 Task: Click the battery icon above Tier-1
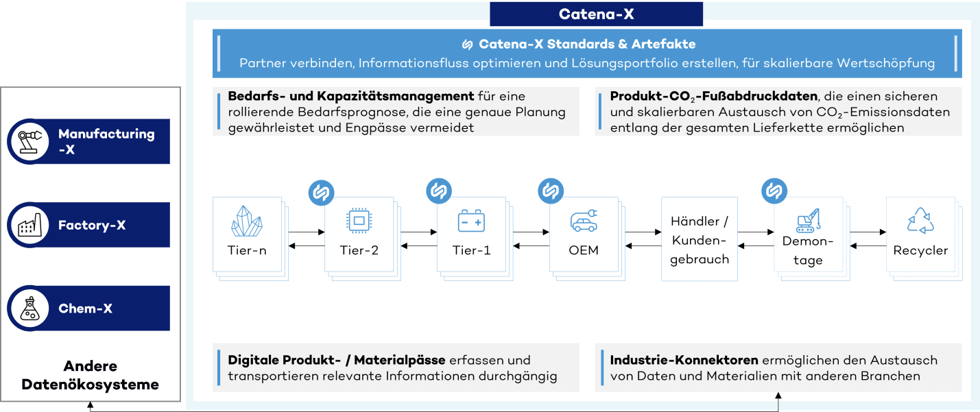pyautogui.click(x=472, y=221)
